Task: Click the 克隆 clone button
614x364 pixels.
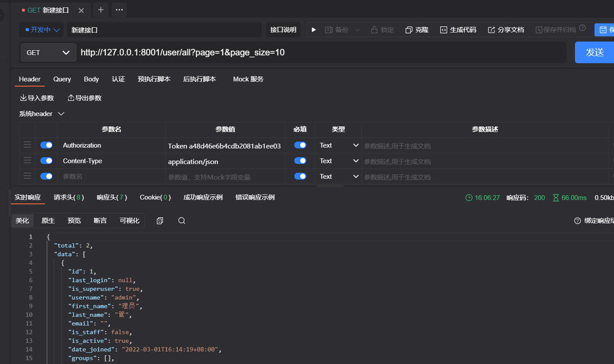Action: click(x=417, y=29)
